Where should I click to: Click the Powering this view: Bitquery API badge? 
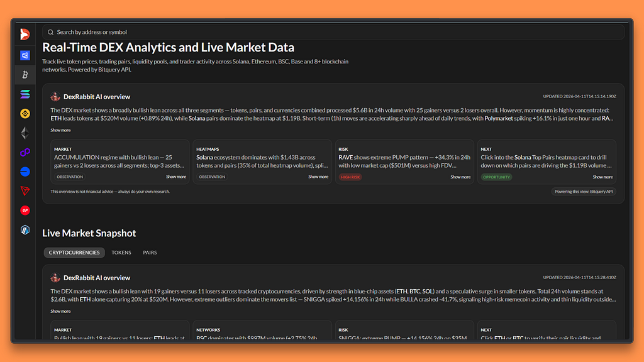[584, 191]
